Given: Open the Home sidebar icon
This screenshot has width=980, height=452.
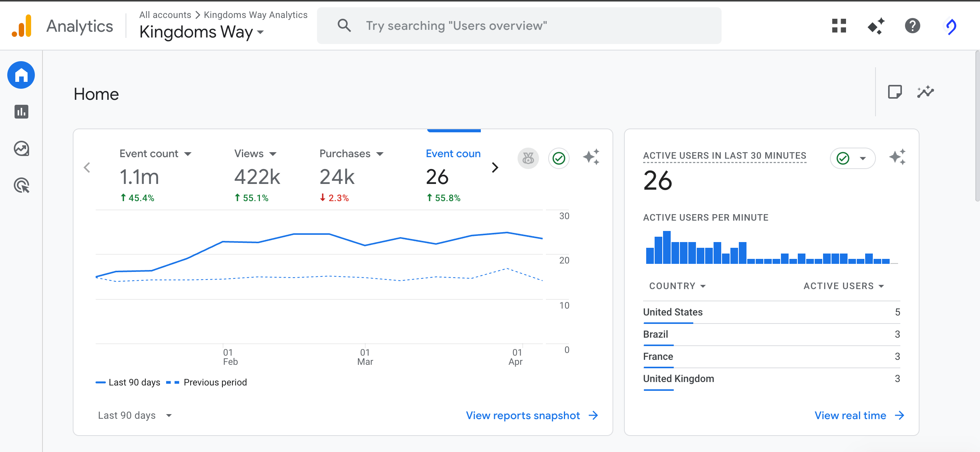Looking at the screenshot, I should pos(21,75).
